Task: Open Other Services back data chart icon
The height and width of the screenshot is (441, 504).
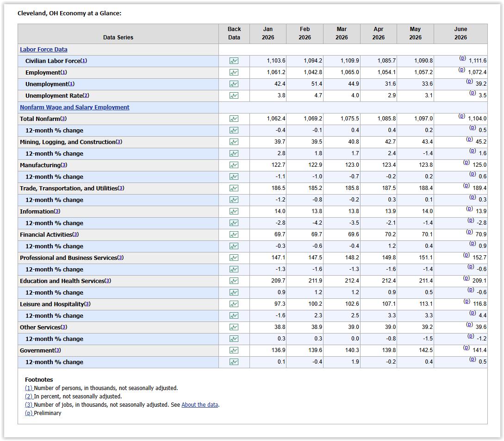Action: coord(234,327)
